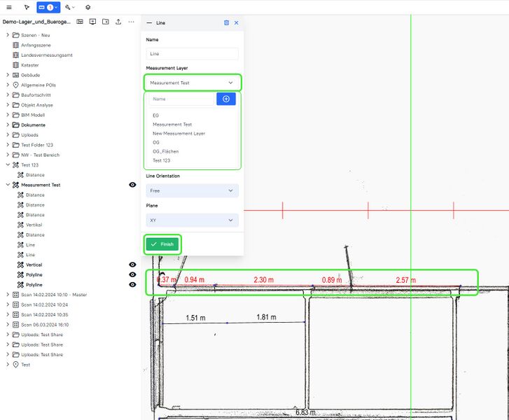The image size is (509, 420).
Task: Open the Line Orientation dropdown
Action: tap(193, 190)
